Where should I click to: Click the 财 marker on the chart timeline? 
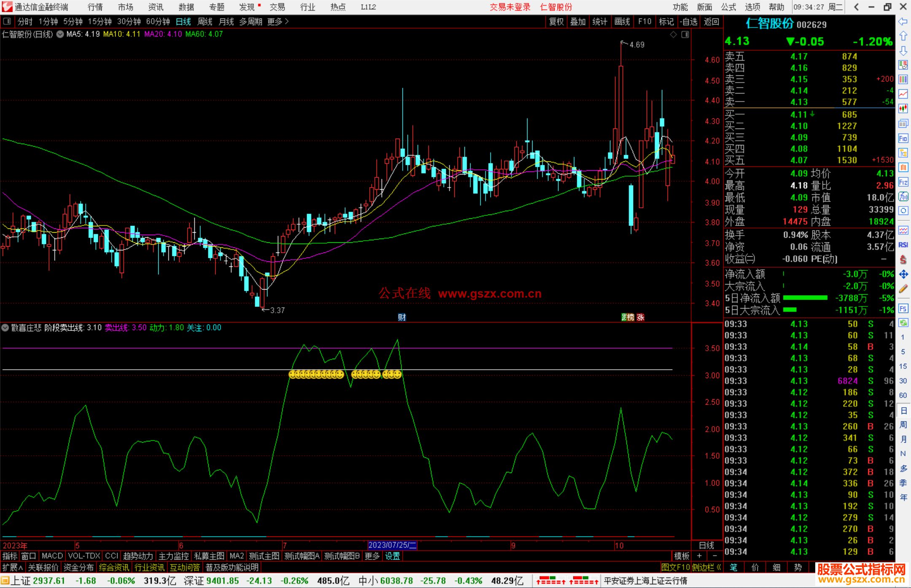pos(402,317)
